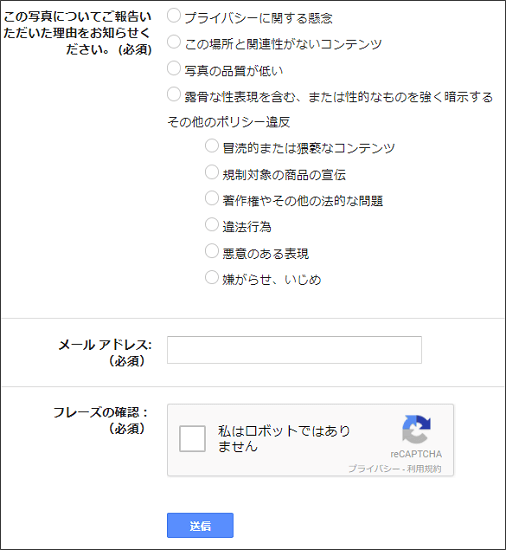Open reCAPTCHA プライバシー link
This screenshot has width=506, height=550.
click(x=374, y=469)
